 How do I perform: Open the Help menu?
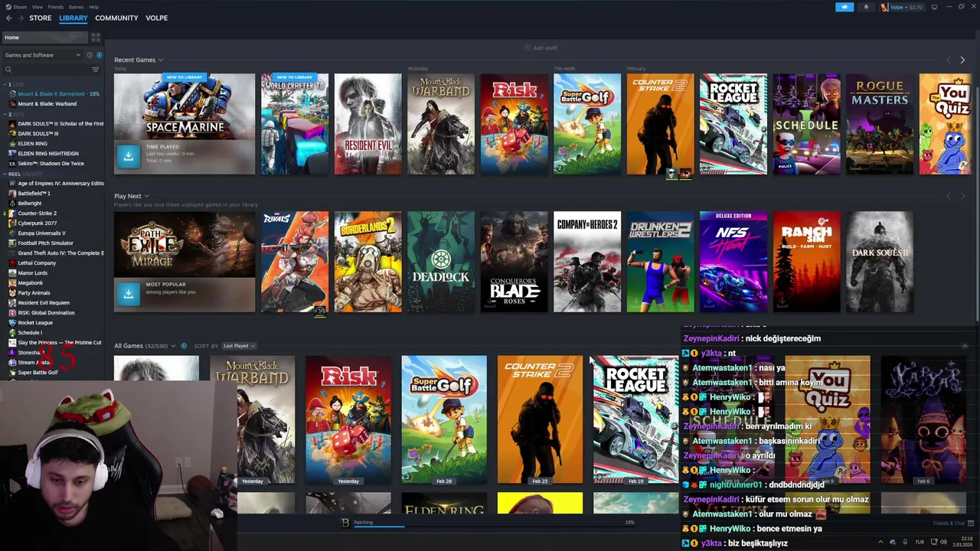[93, 7]
